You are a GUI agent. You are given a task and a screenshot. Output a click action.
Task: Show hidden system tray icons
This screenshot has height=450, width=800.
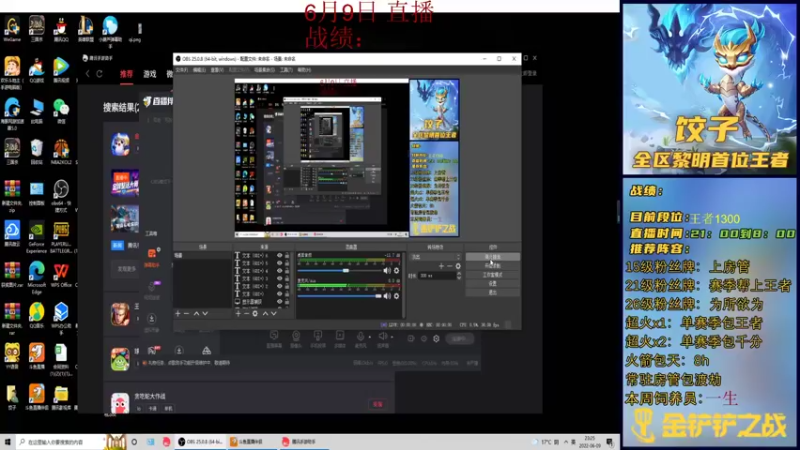click(566, 442)
